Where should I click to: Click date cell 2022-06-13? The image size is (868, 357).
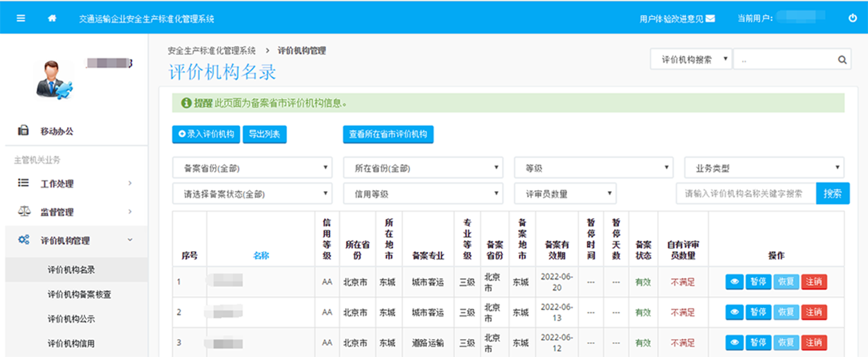coord(556,313)
